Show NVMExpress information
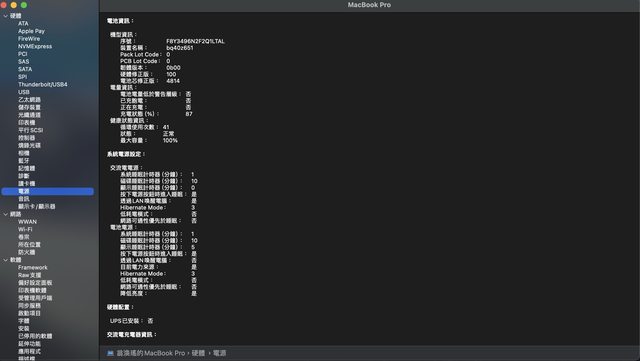The width and height of the screenshot is (640, 361). point(35,46)
